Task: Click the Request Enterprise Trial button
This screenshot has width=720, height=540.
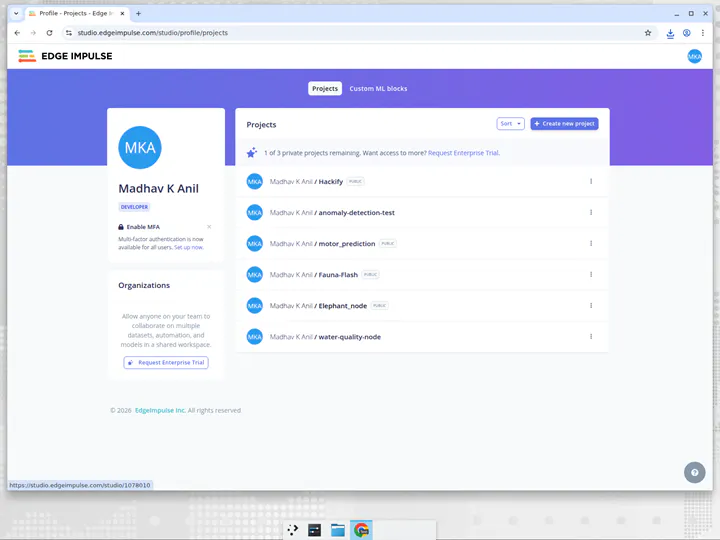Action: (166, 362)
